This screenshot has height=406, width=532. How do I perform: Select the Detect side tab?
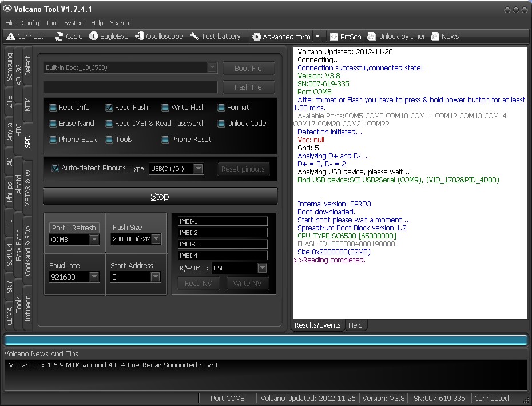(x=27, y=66)
